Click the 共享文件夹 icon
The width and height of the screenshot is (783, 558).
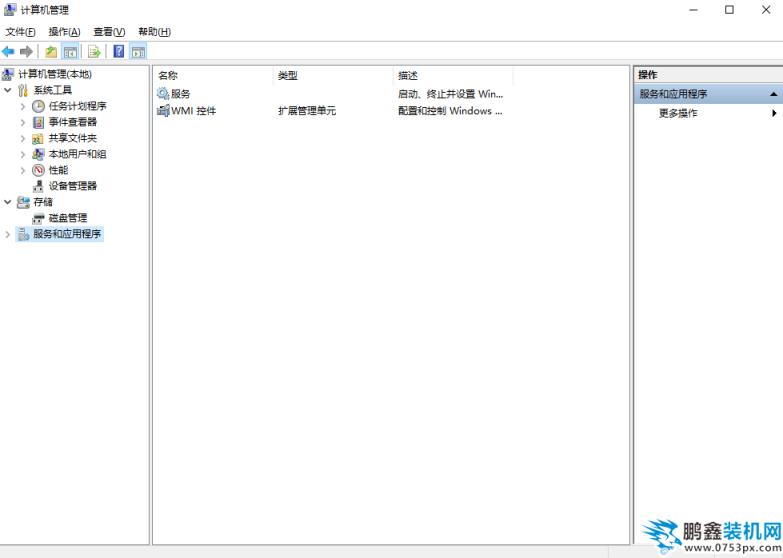38,138
